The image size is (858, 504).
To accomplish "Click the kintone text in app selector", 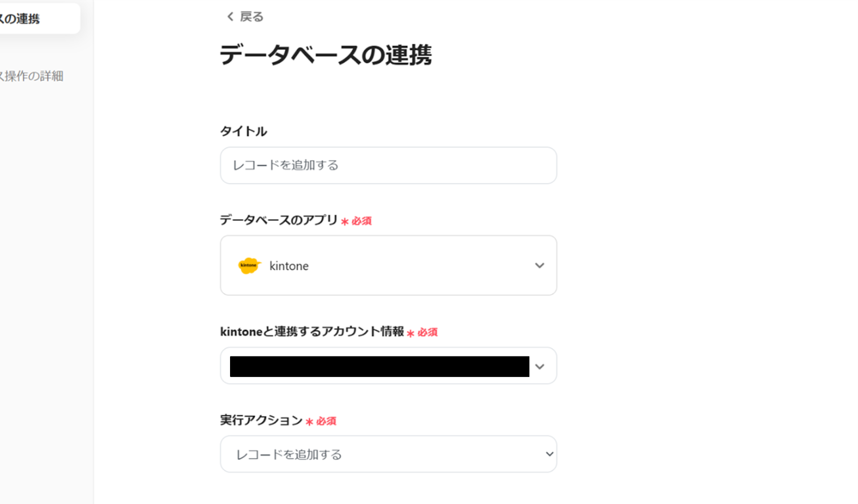I will 289,266.
